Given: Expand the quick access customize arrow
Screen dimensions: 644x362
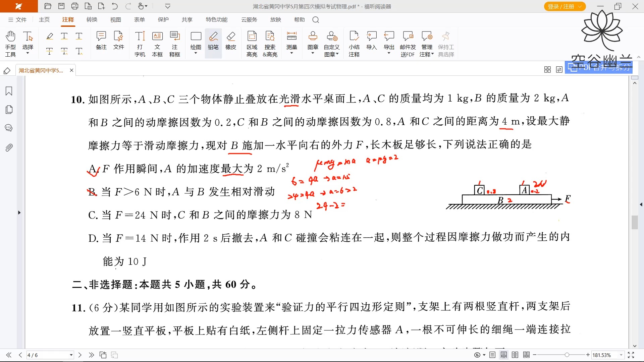Looking at the screenshot, I should tap(168, 6).
